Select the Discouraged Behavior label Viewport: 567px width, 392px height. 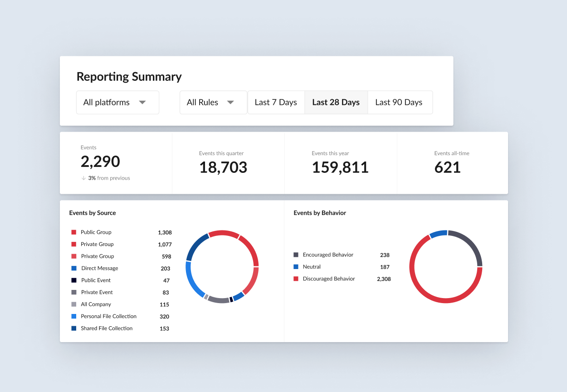tap(329, 279)
